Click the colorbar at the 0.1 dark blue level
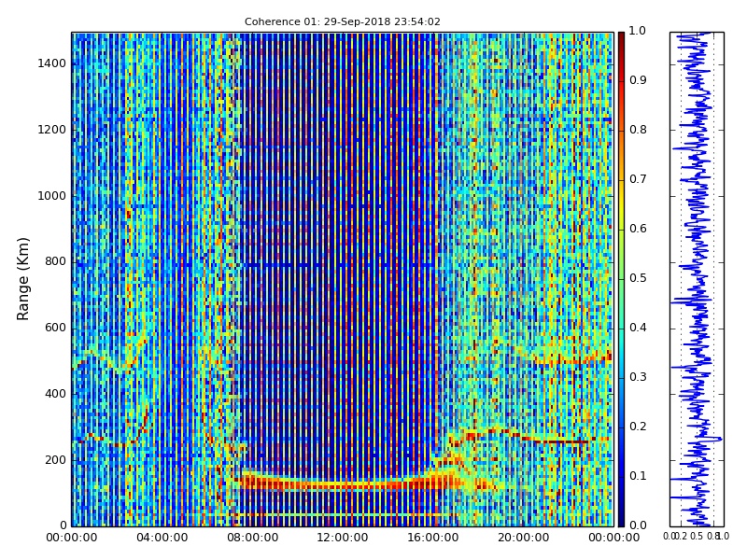 [x=621, y=476]
